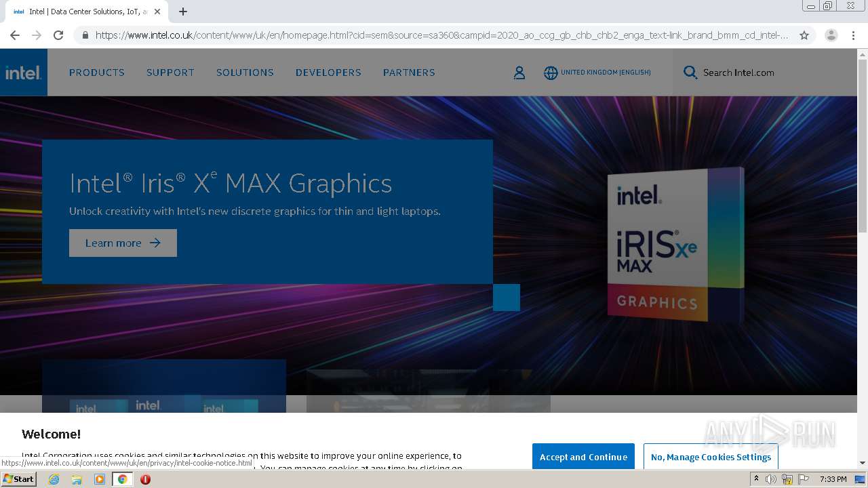
Task: Click Learn more about Iris Xe MAX
Action: [123, 243]
